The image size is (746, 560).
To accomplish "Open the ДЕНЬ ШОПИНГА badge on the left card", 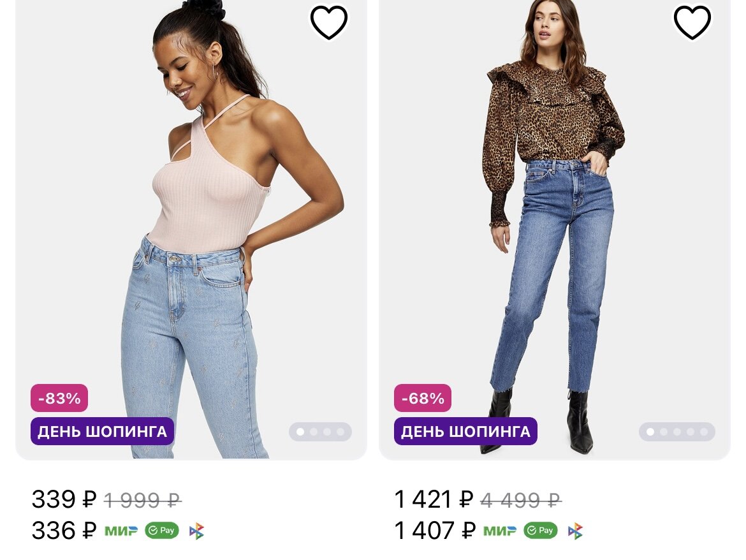I will (x=102, y=431).
